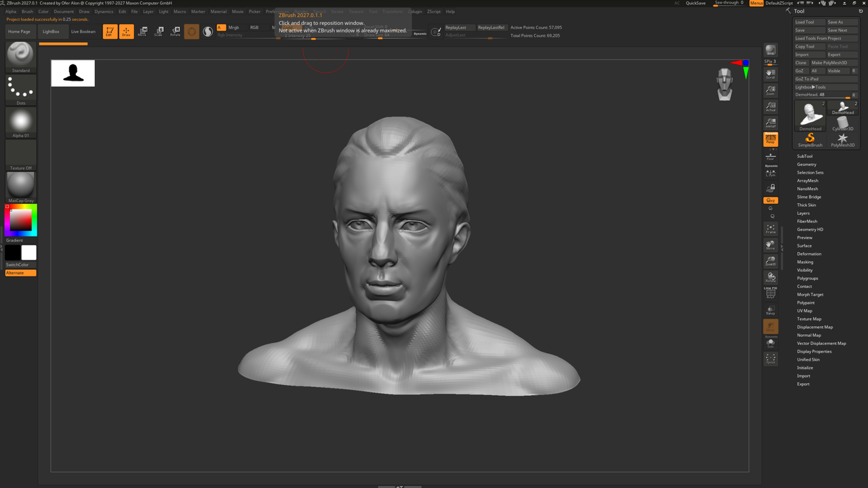Click the Xpose icon

click(770, 359)
